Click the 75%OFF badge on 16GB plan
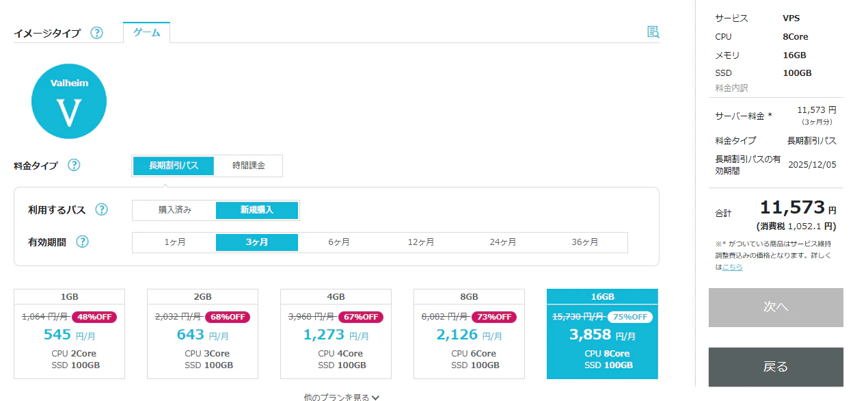This screenshot has width=868, height=401. [629, 317]
